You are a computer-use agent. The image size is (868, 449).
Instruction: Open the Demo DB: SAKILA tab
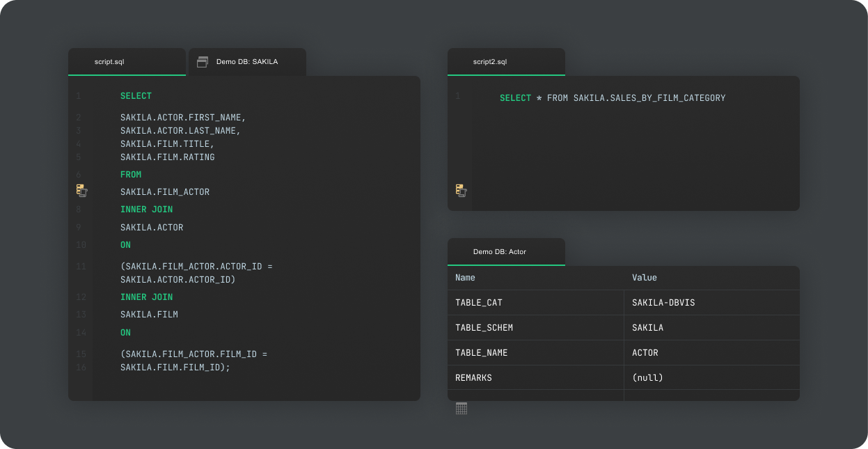coord(247,61)
